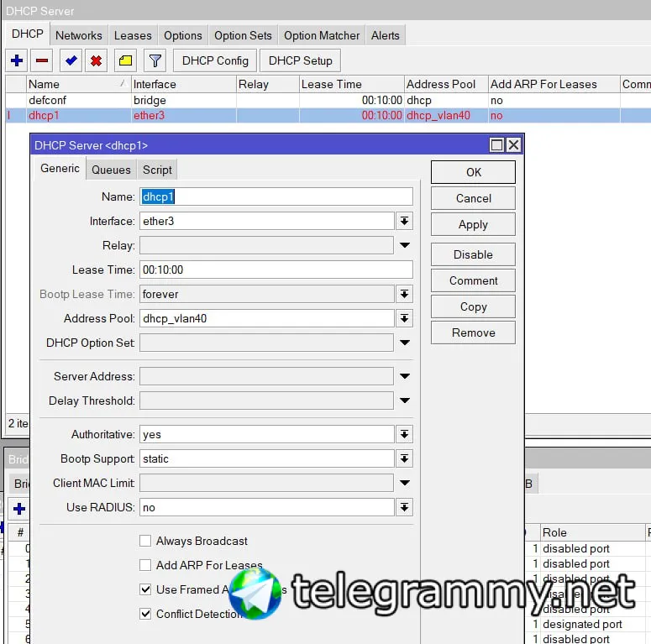This screenshot has width=651, height=644.
Task: Open the Authoritative dropdown
Action: pyautogui.click(x=404, y=434)
